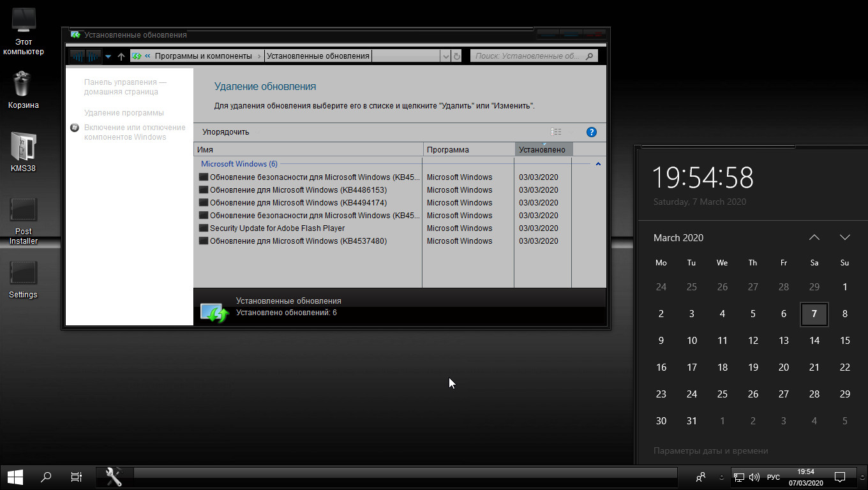This screenshot has width=868, height=490.
Task: Sort by the Установлено column header
Action: pos(544,149)
